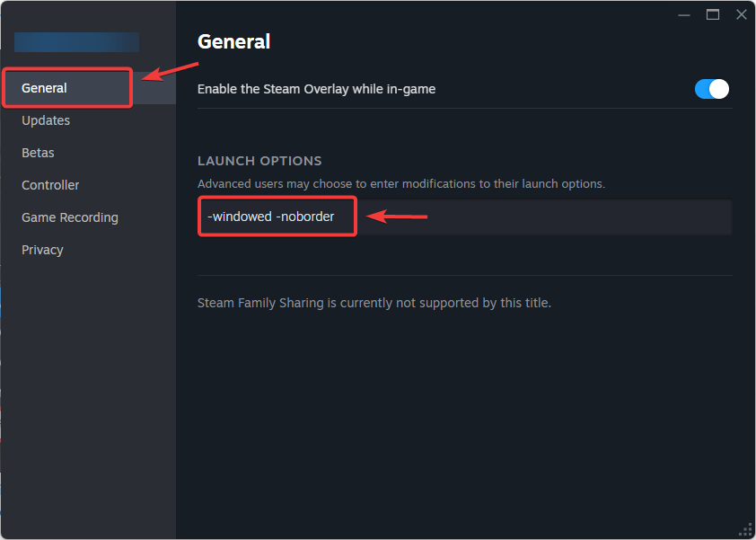Close the properties window
The height and width of the screenshot is (540, 756).
tap(742, 14)
